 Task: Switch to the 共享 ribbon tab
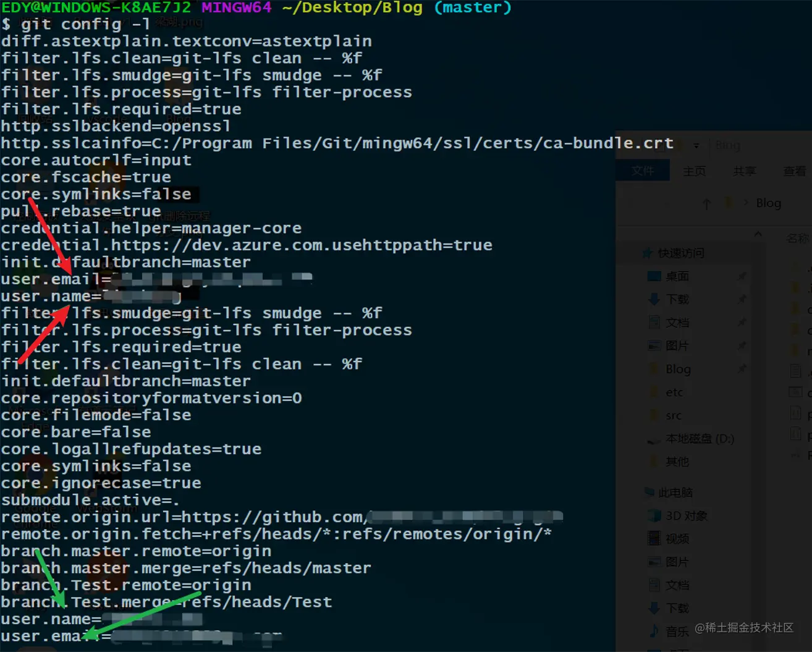pos(744,171)
